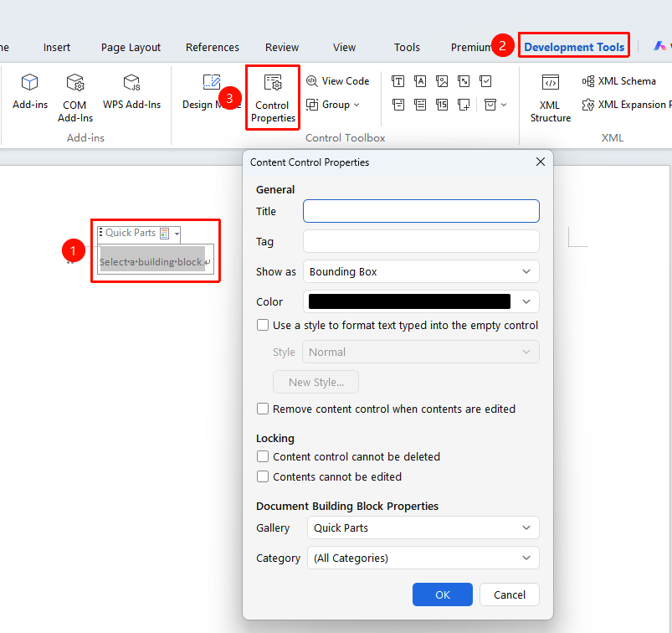Open Control Properties

pos(273,98)
